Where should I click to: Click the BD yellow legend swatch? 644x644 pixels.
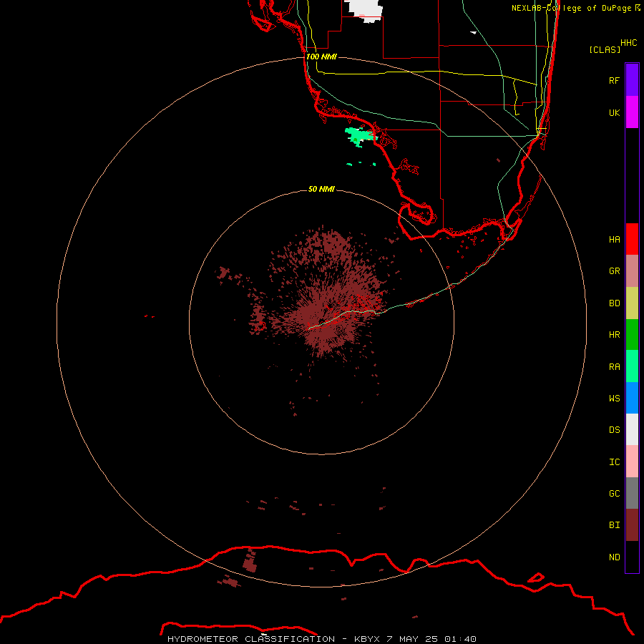click(x=632, y=303)
